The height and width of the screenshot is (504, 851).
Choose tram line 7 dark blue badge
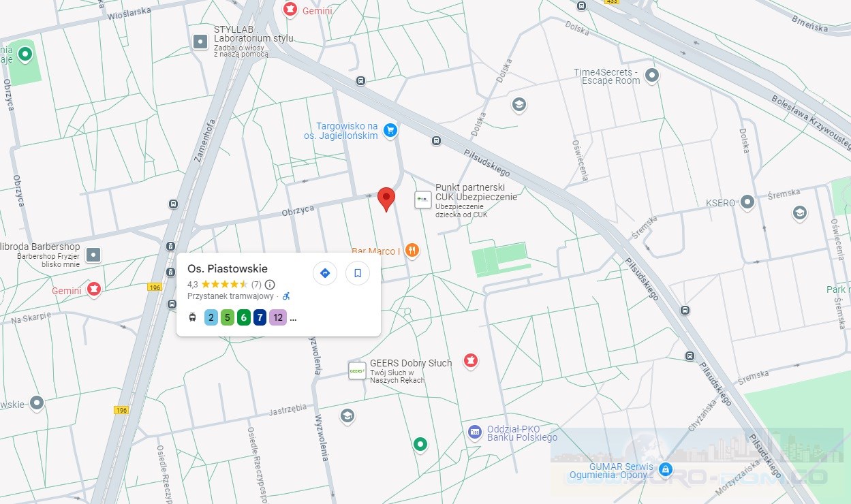[x=260, y=317]
